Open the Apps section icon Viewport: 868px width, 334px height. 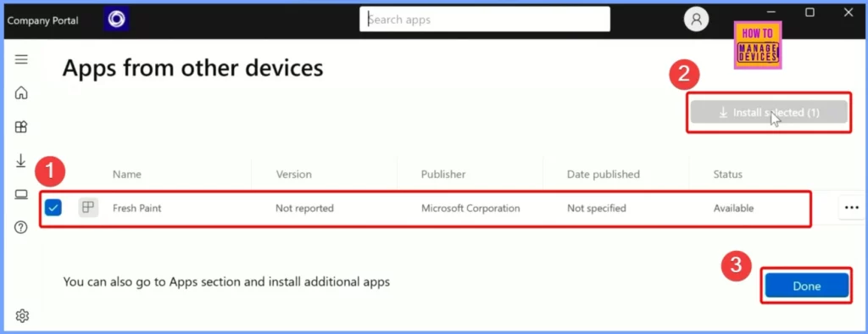pos(21,127)
